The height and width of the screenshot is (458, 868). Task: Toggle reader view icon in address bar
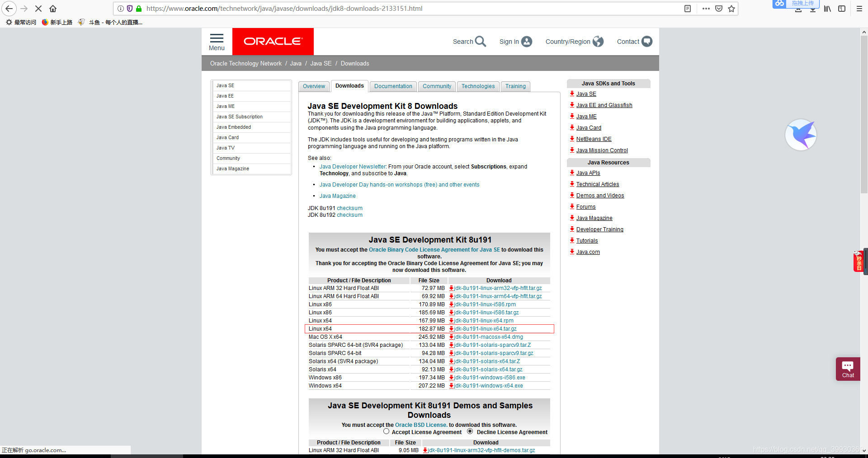coord(688,9)
